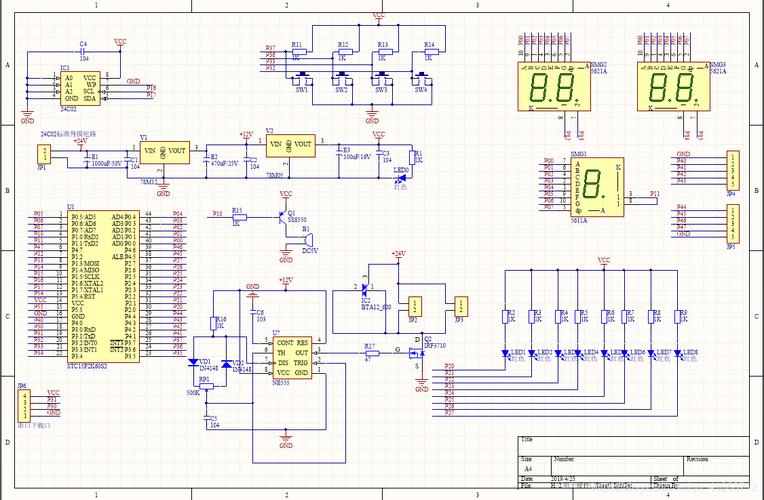
Task: Click the IC2 BTA12_600 triac
Action: tap(364, 290)
